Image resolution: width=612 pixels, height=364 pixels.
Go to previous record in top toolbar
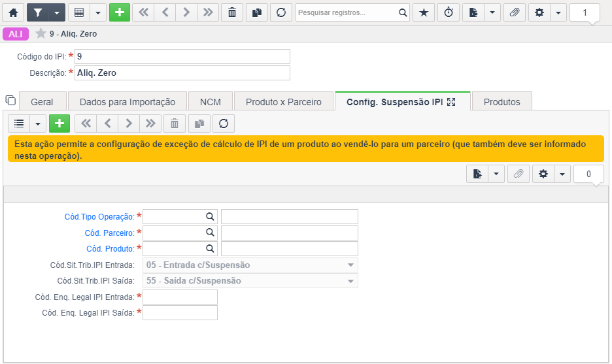point(165,12)
